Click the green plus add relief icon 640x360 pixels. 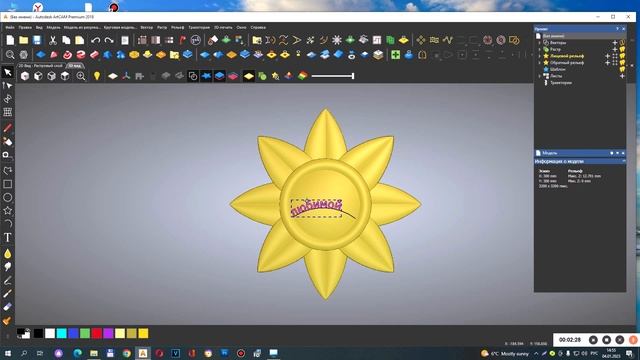395,55
